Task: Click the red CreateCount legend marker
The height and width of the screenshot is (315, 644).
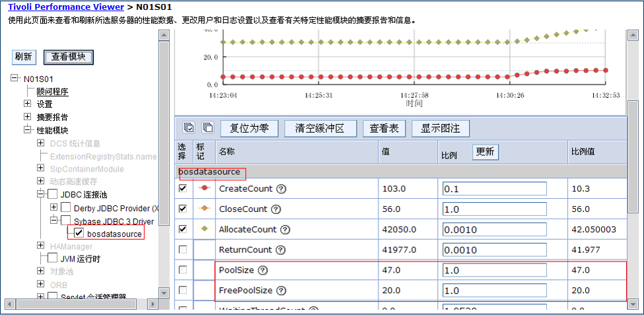Action: (x=204, y=188)
